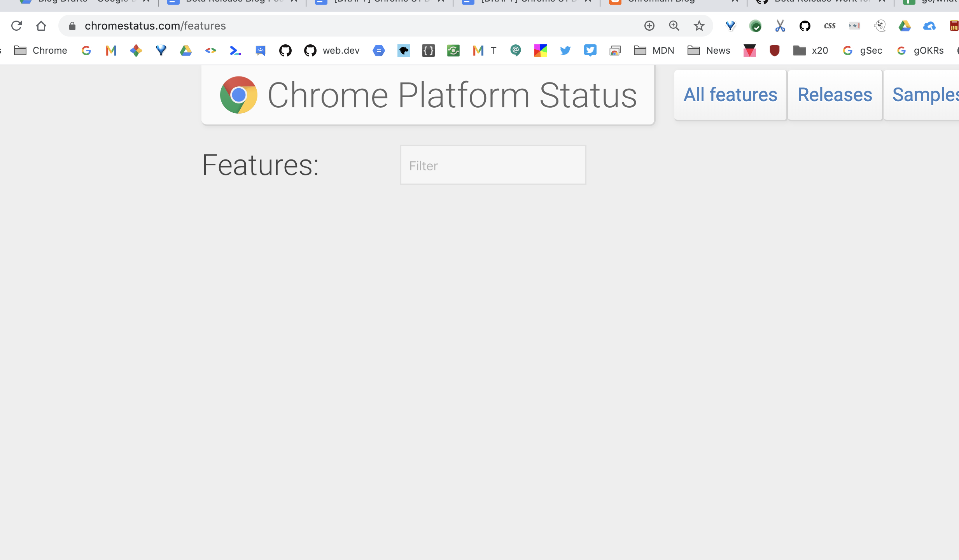Open the Releases section of Chrome Platform Status

(x=835, y=94)
